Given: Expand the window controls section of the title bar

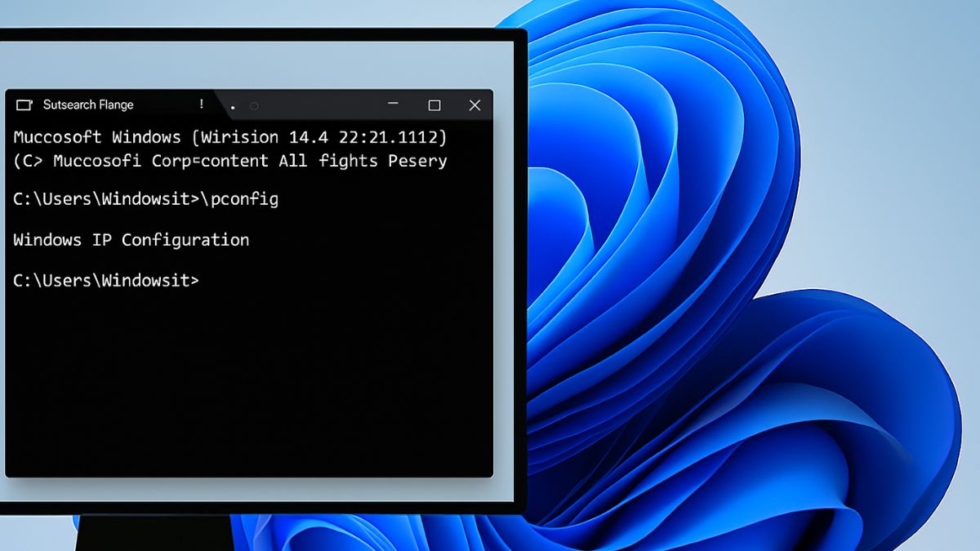Looking at the screenshot, I should 434,105.
